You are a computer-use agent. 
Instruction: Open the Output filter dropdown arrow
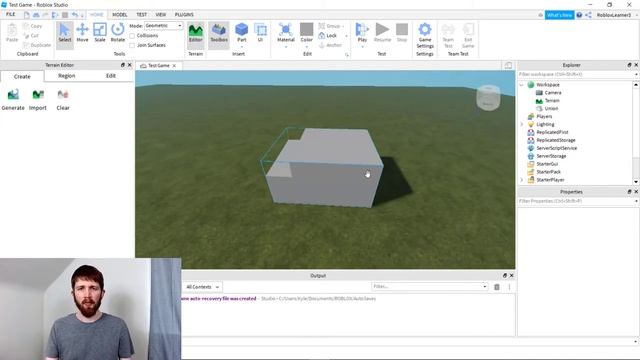484,287
